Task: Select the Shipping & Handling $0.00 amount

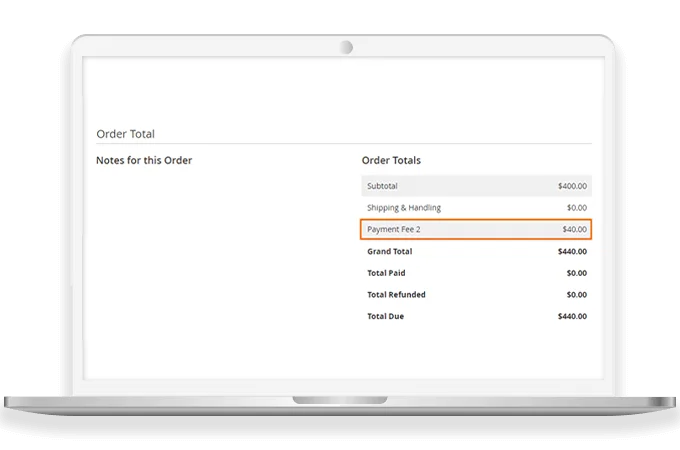Action: pyautogui.click(x=577, y=208)
